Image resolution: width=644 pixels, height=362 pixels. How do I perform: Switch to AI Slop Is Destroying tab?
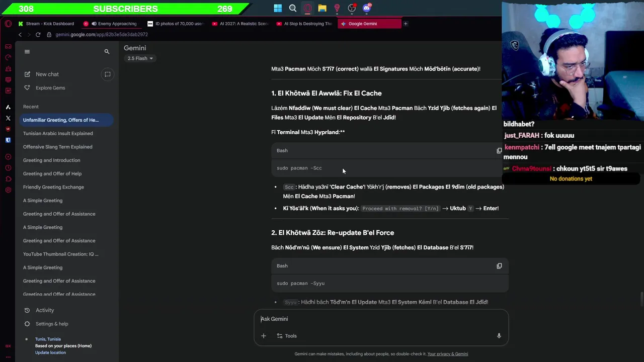point(305,24)
